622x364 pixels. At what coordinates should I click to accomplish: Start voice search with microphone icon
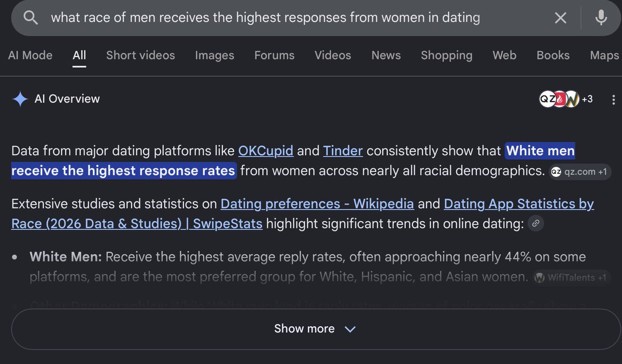(601, 18)
